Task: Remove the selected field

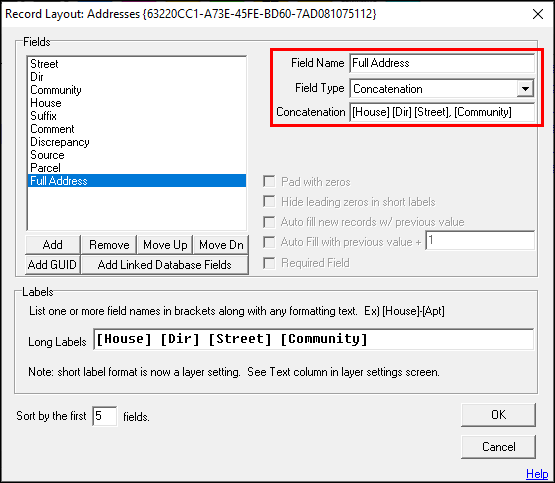Action: 109,245
